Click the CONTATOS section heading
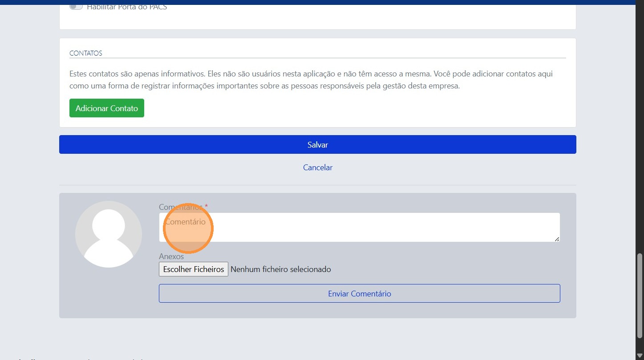Image resolution: width=644 pixels, height=360 pixels. (86, 53)
